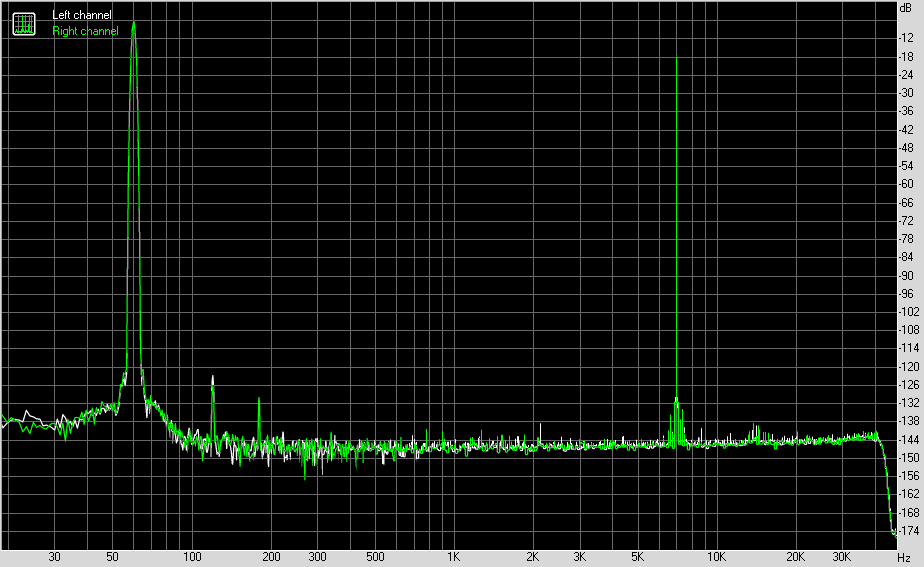Click the 'dB' axis unit label
The width and height of the screenshot is (924, 567).
[905, 8]
